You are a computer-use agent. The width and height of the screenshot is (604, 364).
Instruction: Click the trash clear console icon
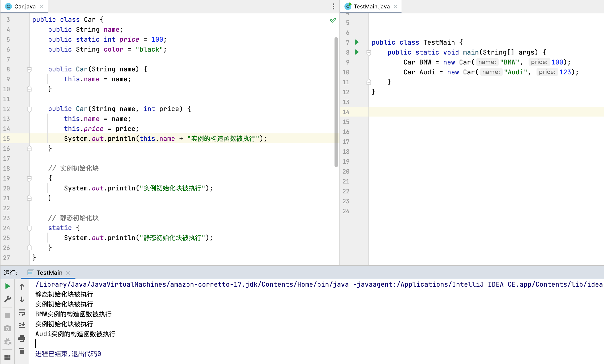(22, 351)
